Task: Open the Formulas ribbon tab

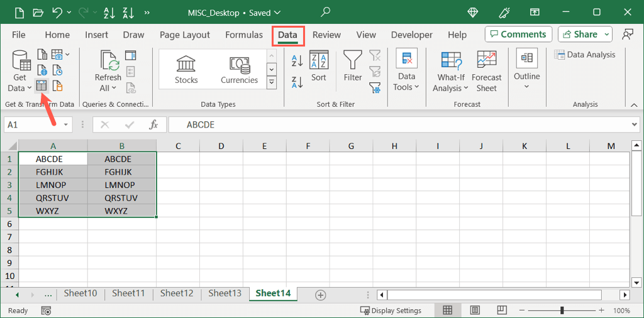Action: click(243, 35)
